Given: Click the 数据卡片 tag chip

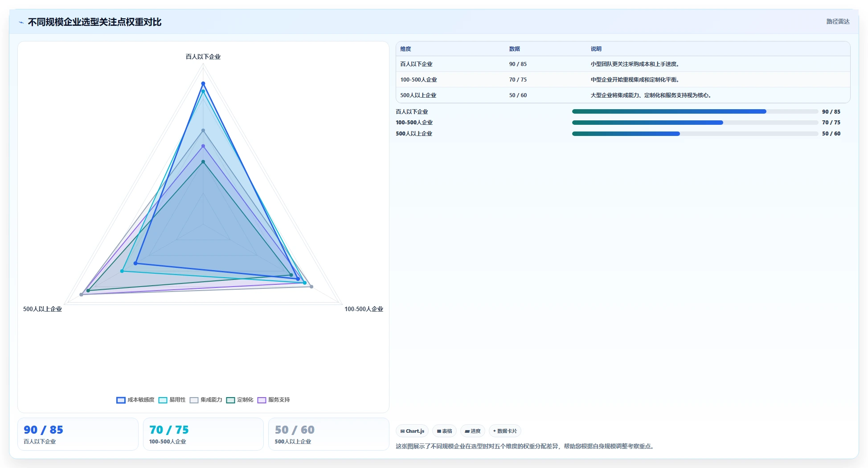Looking at the screenshot, I should coord(505,431).
